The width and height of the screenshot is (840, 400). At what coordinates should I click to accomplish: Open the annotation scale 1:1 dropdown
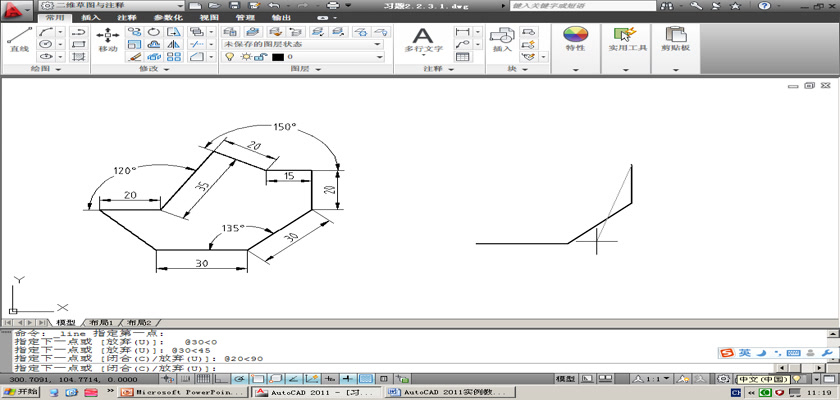[x=652, y=379]
